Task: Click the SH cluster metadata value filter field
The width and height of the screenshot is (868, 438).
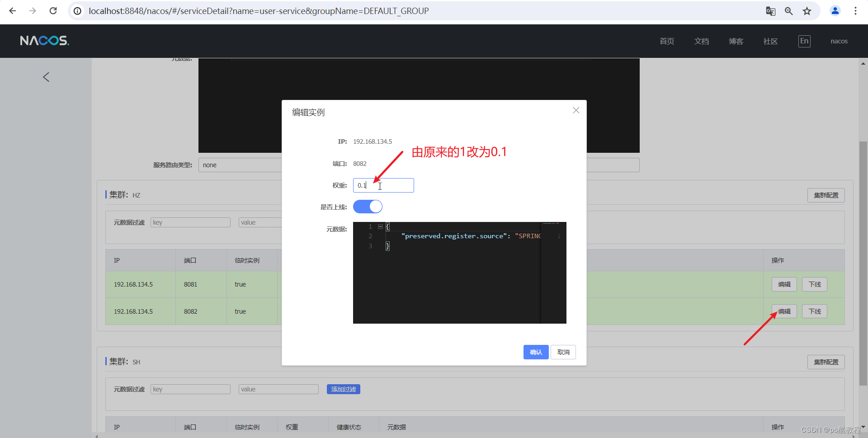Action: click(278, 389)
